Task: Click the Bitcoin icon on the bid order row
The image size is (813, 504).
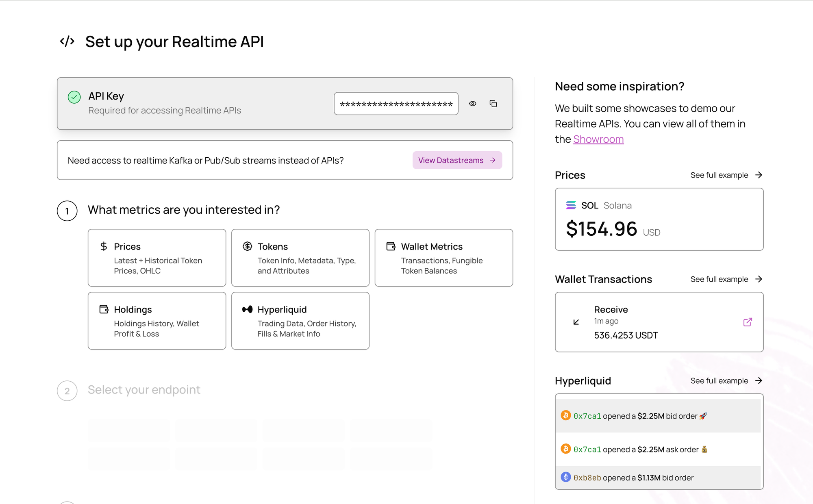Action: point(565,415)
